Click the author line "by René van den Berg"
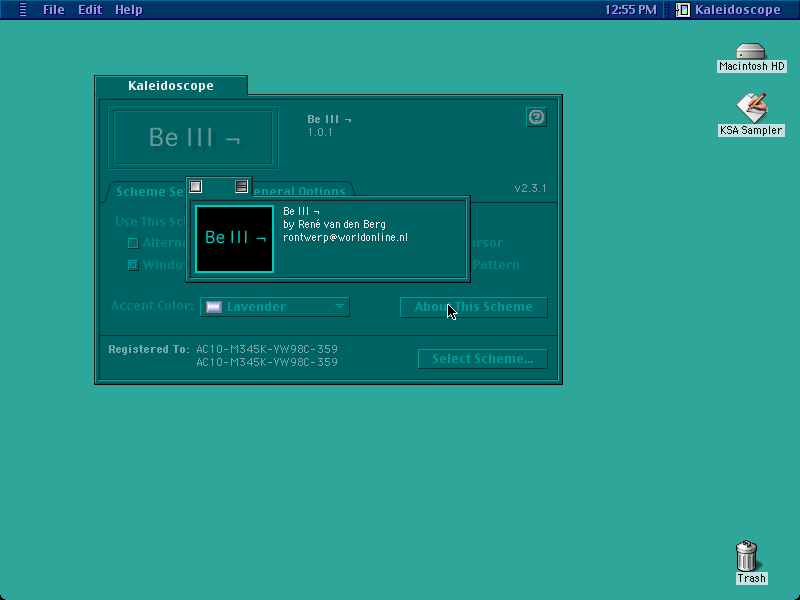Viewport: 800px width, 600px height. (x=334, y=224)
